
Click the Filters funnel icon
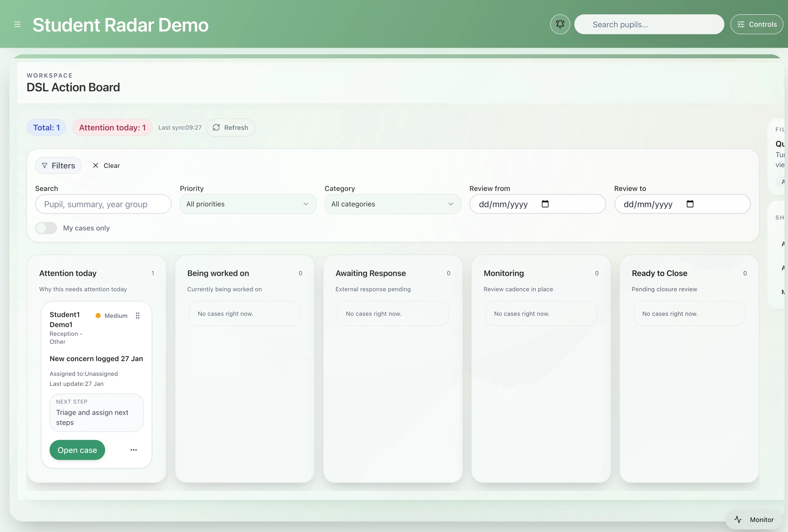click(45, 166)
